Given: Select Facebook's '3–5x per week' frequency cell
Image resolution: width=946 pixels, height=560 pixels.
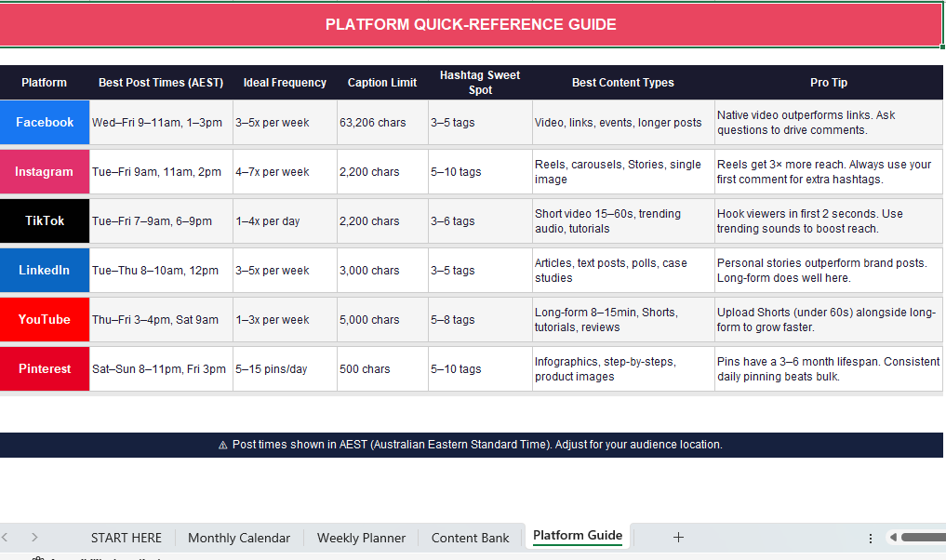Looking at the screenshot, I should click(x=285, y=123).
